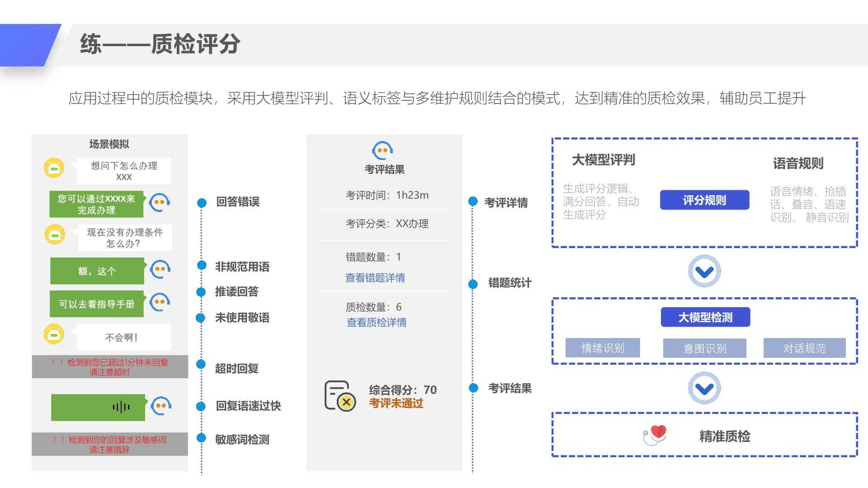This screenshot has height=488, width=868.
Task: Click the 错题统计 timeline dot
Action: (x=473, y=284)
